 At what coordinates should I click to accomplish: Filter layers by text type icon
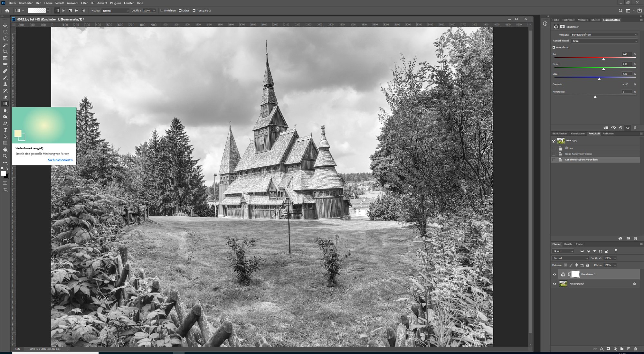[594, 251]
